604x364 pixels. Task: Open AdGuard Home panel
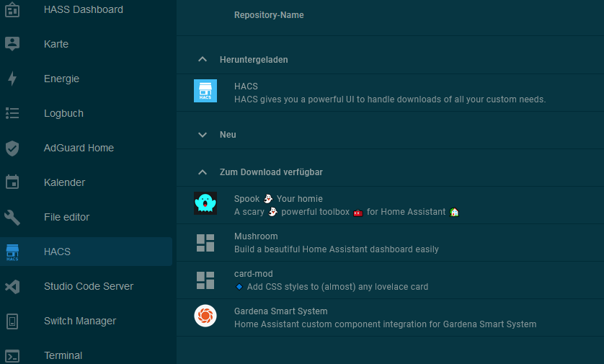click(x=79, y=148)
